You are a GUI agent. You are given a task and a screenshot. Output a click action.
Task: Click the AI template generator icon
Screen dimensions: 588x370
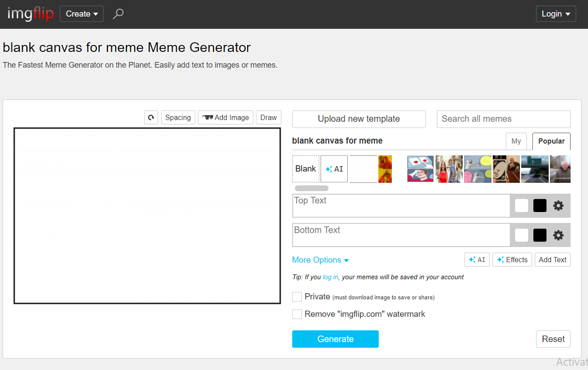tap(334, 168)
